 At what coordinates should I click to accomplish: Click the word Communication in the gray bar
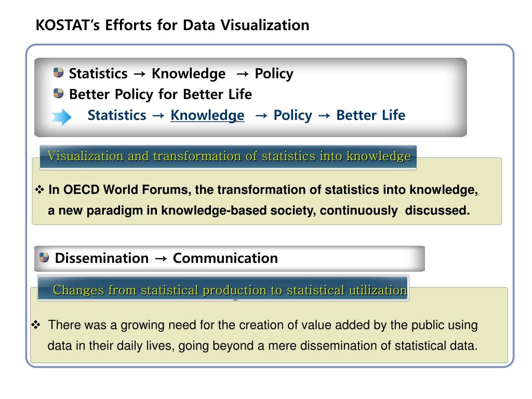[225, 258]
